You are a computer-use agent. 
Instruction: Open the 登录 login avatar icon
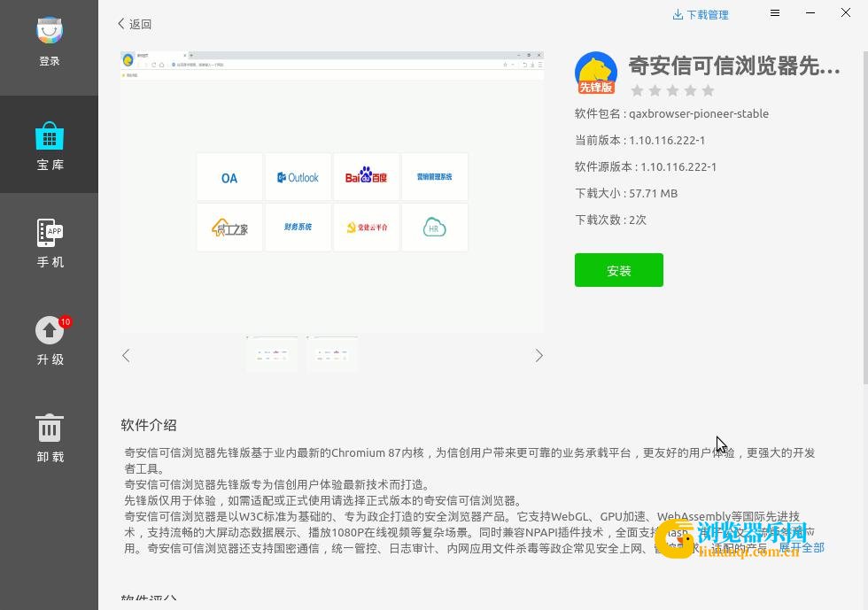coord(50,30)
